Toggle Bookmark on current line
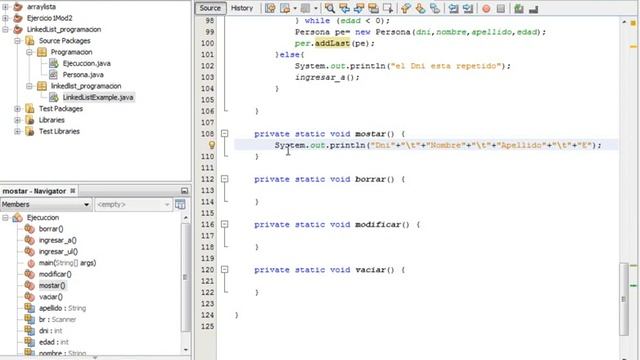640x360 pixels. point(435,8)
